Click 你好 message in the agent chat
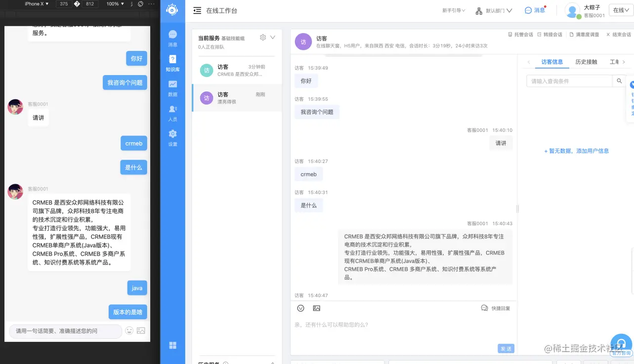The height and width of the screenshot is (364, 634). click(306, 81)
